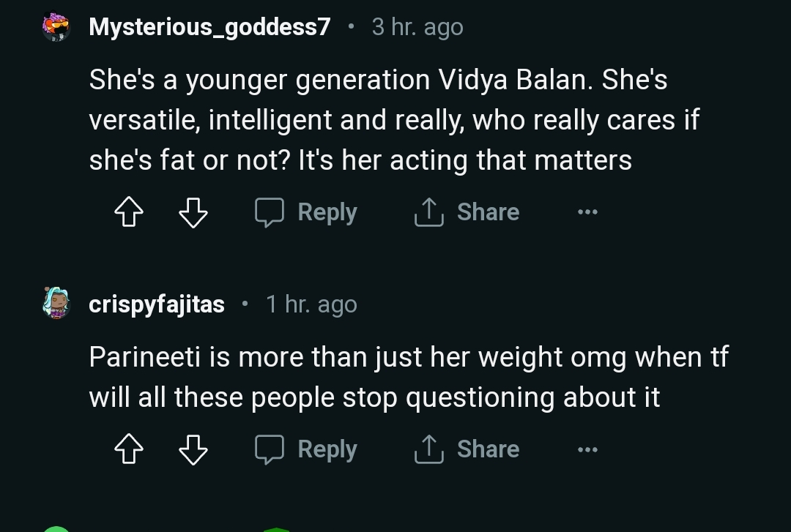The image size is (791, 532).
Task: Click crispyfajitas' avatar icon
Action: click(x=56, y=303)
